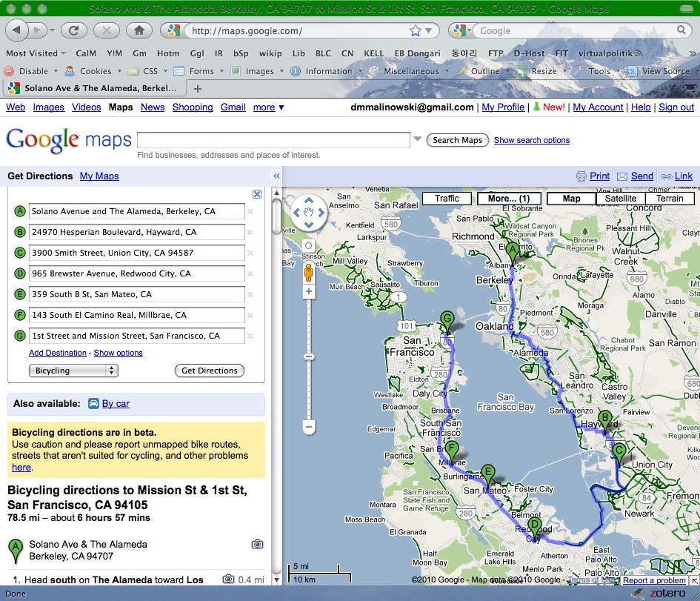The image size is (700, 601).
Task: Click the car icon beside By car
Action: pyautogui.click(x=93, y=404)
